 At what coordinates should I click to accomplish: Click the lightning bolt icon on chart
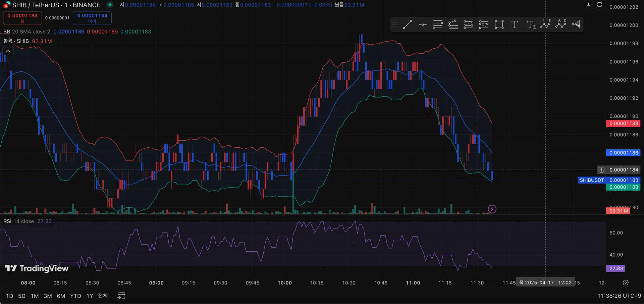pyautogui.click(x=492, y=209)
